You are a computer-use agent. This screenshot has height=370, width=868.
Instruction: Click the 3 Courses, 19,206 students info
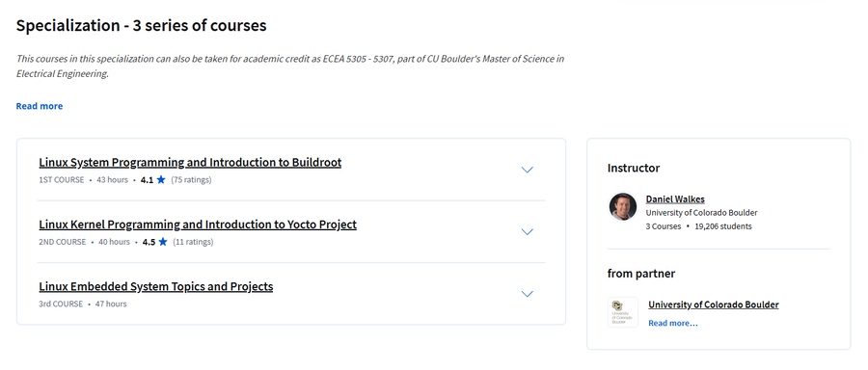point(698,226)
